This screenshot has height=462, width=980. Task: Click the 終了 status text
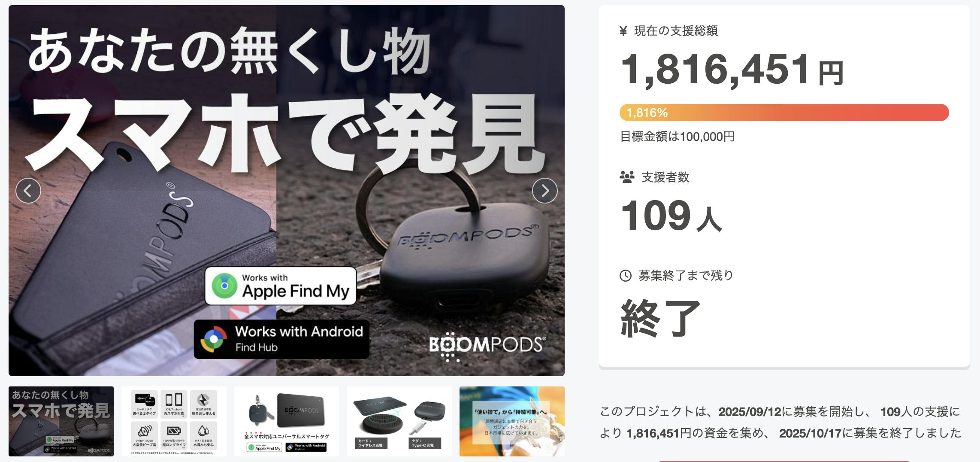pos(660,318)
